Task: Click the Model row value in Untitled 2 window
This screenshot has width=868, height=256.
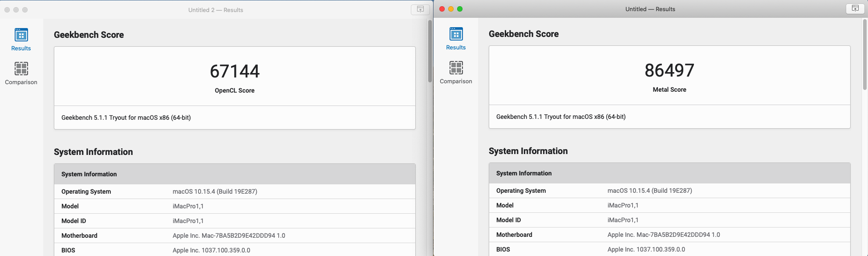Action: click(188, 206)
